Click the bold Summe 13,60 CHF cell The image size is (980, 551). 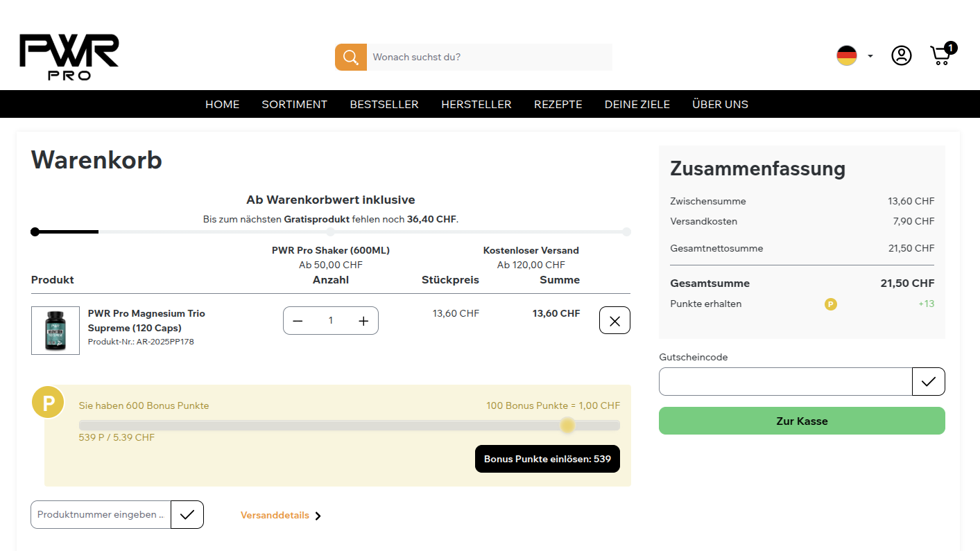coord(556,313)
